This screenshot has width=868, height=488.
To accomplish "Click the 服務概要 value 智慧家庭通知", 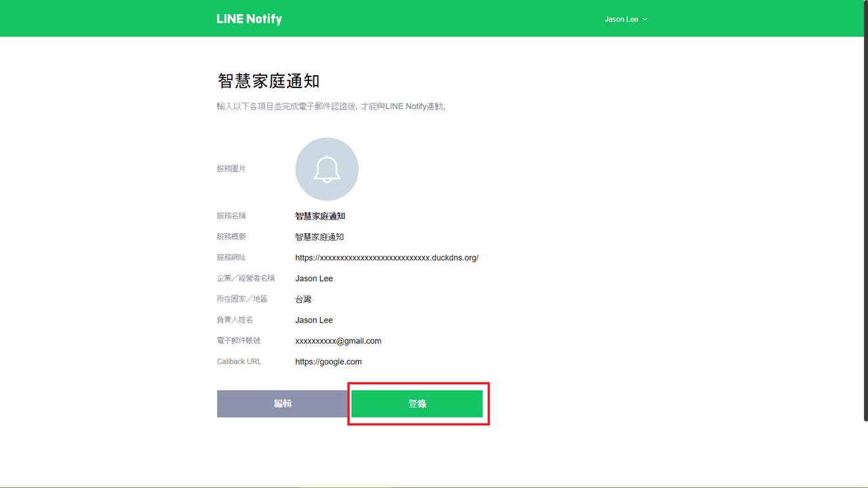I will tap(319, 237).
